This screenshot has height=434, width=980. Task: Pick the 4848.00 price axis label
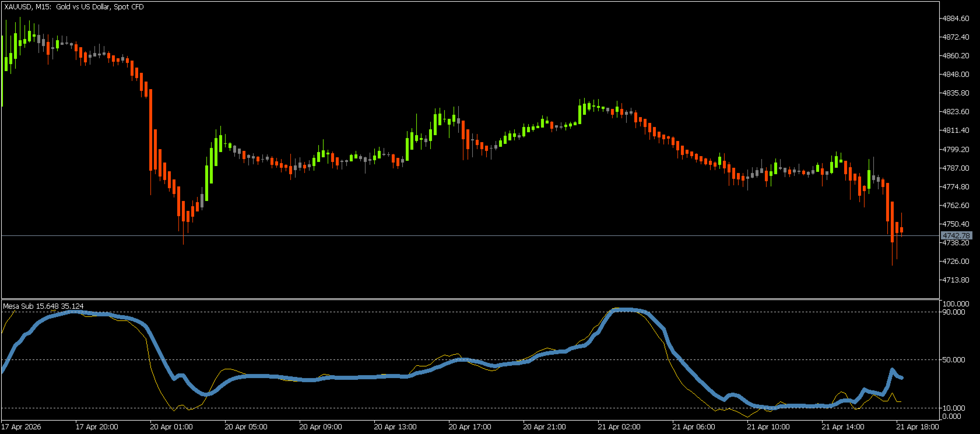(x=956, y=74)
